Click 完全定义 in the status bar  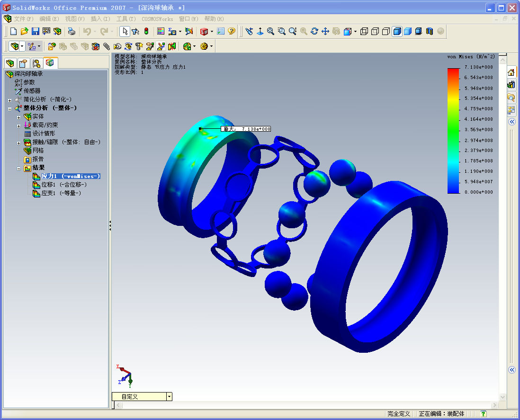click(399, 414)
